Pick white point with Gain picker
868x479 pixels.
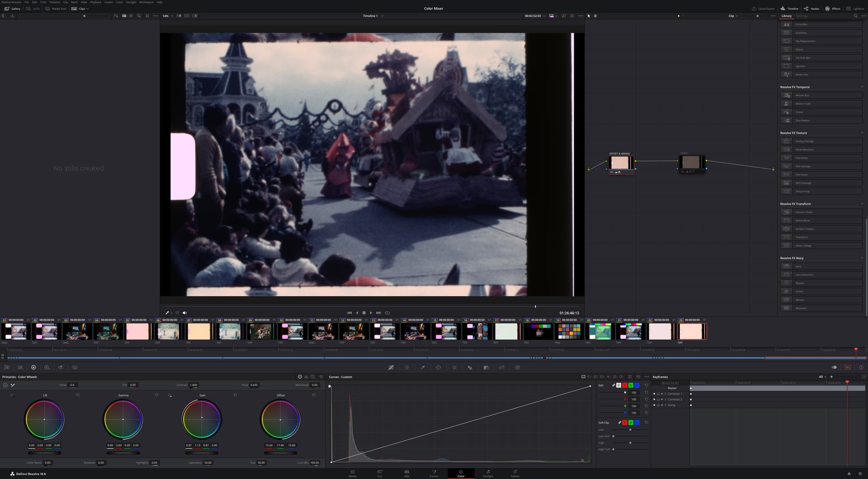pos(170,395)
